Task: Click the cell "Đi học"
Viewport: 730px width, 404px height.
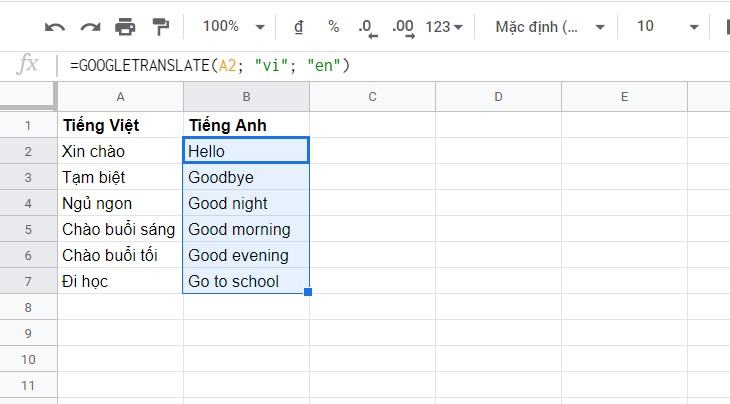Action: click(120, 282)
